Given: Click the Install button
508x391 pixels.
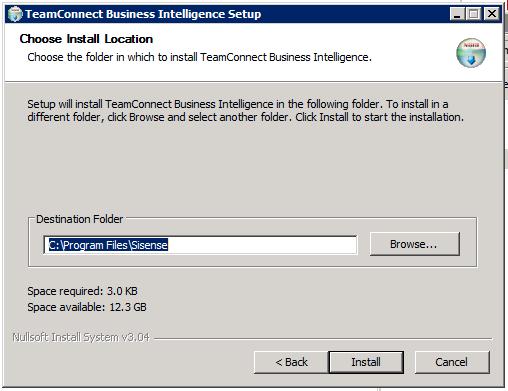Looking at the screenshot, I should click(x=366, y=362).
